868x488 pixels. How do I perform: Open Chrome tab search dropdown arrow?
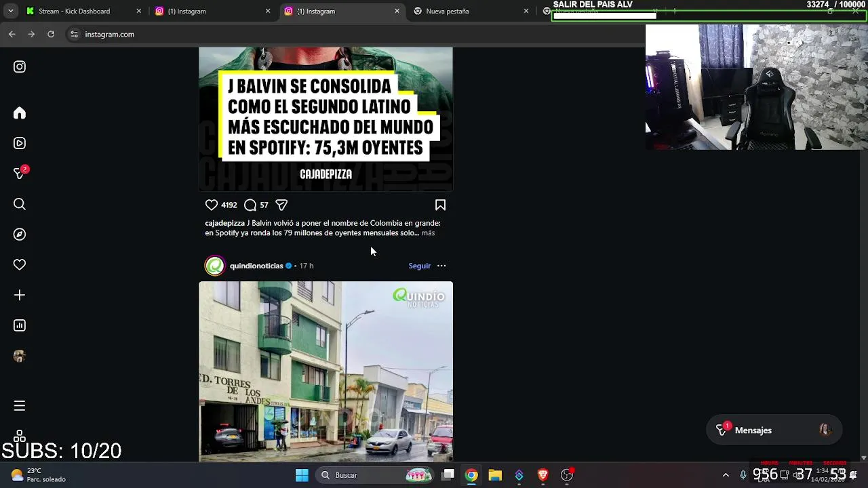coord(10,11)
